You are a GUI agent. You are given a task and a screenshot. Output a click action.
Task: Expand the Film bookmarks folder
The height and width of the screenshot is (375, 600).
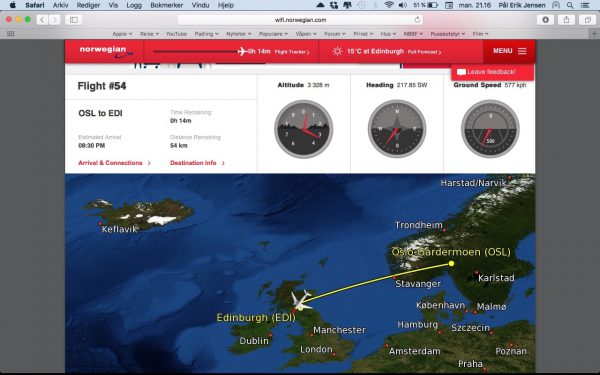click(x=480, y=34)
